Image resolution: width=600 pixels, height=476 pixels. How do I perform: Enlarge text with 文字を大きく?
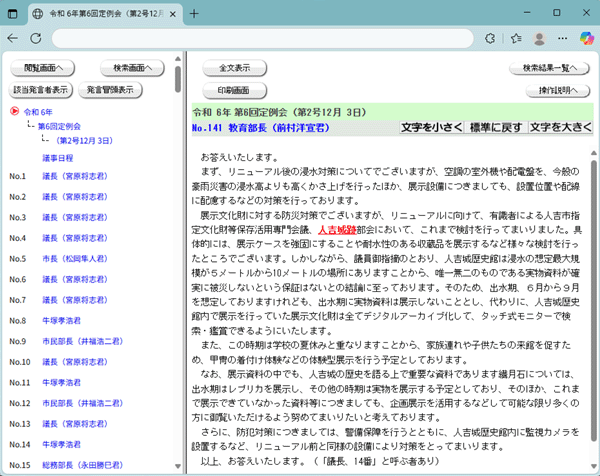tap(560, 127)
